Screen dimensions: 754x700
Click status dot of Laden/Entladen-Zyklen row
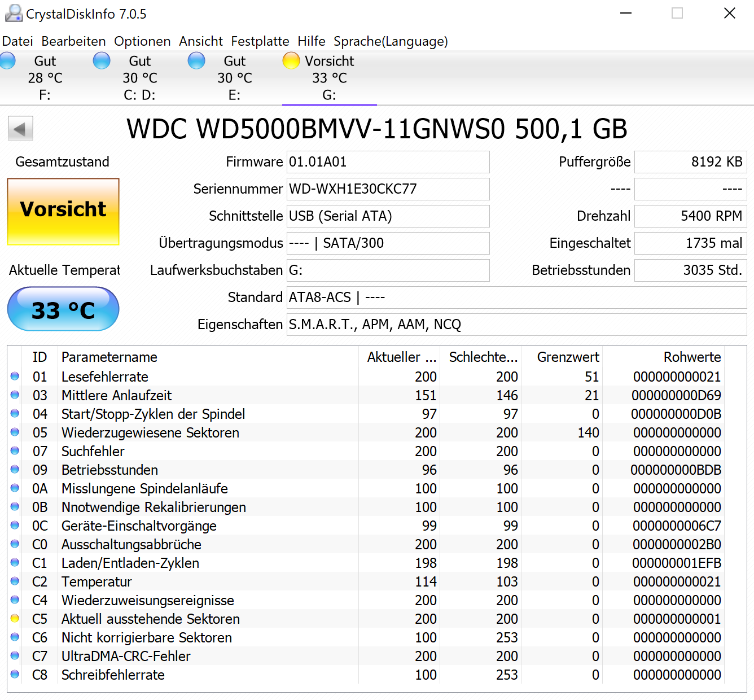[x=15, y=562]
